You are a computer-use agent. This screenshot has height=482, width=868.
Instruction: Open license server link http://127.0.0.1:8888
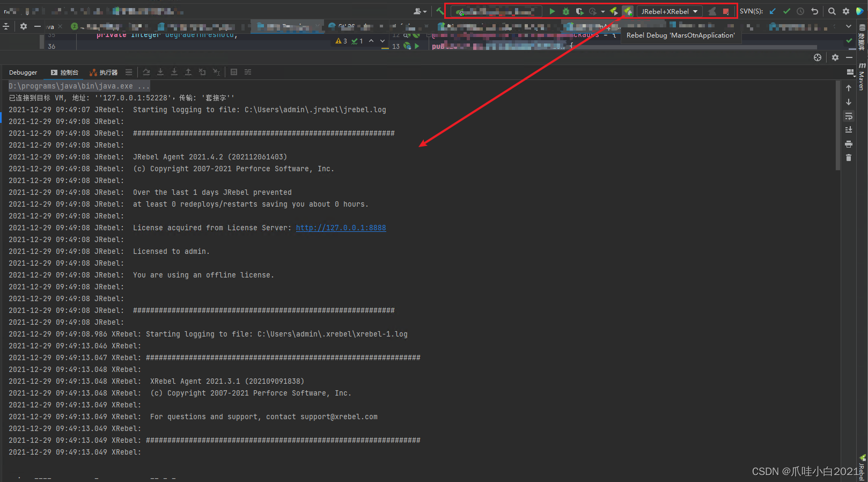(x=341, y=228)
